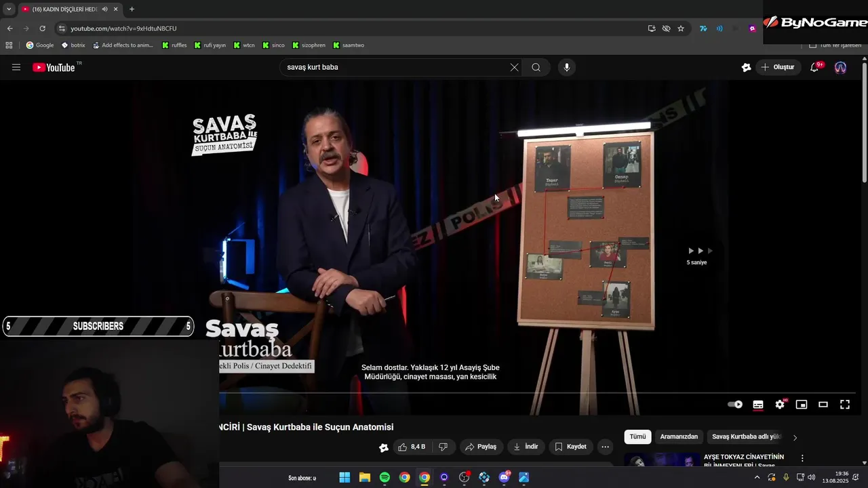Viewport: 868px width, 488px height.
Task: Bookmark this page with star
Action: 681,28
